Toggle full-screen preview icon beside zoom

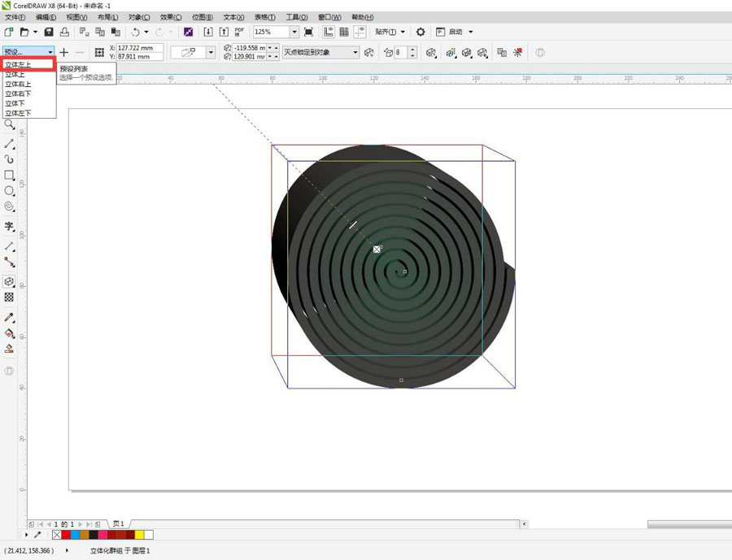click(308, 32)
